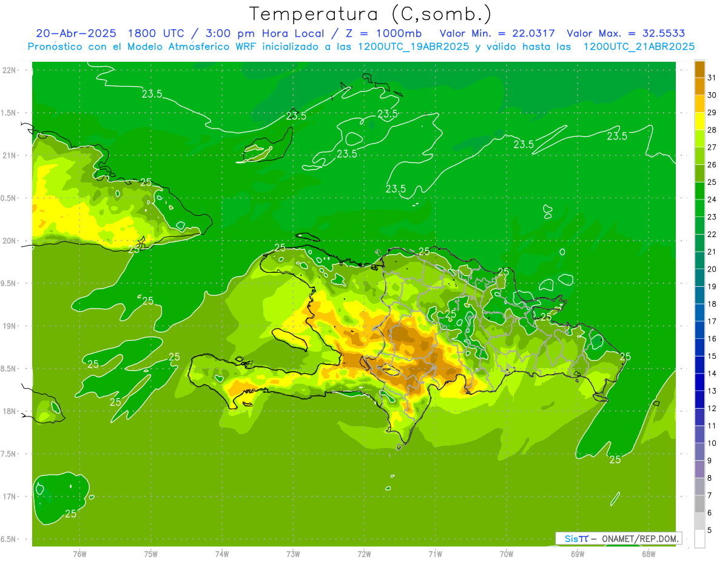This screenshot has height=562, width=728.
Task: Click the "17N" latitude axis label
Action: (9, 497)
